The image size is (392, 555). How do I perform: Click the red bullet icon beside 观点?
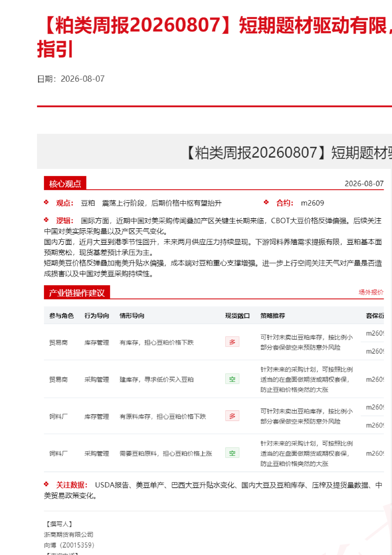point(47,202)
